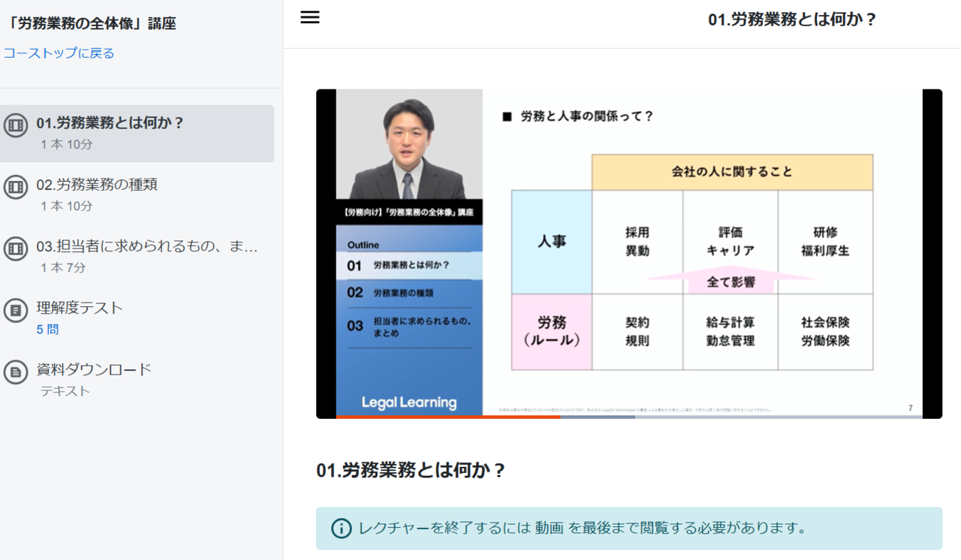Open the 02.労務業務の種類 lecture title
Image resolution: width=961 pixels, height=560 pixels.
click(97, 185)
